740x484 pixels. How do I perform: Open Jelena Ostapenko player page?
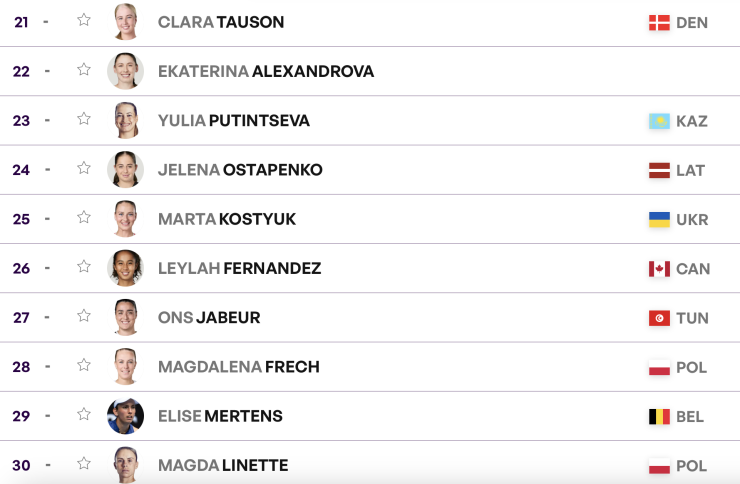(240, 170)
